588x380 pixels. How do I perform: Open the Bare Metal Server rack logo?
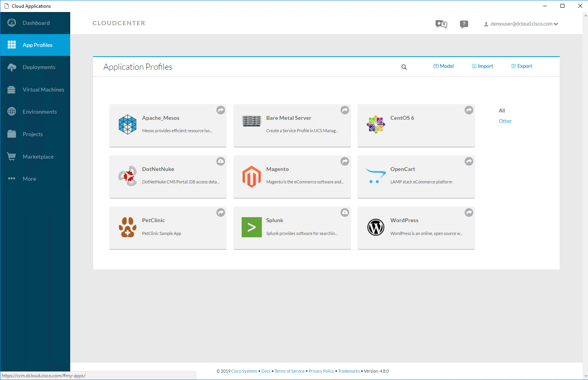[x=252, y=121]
